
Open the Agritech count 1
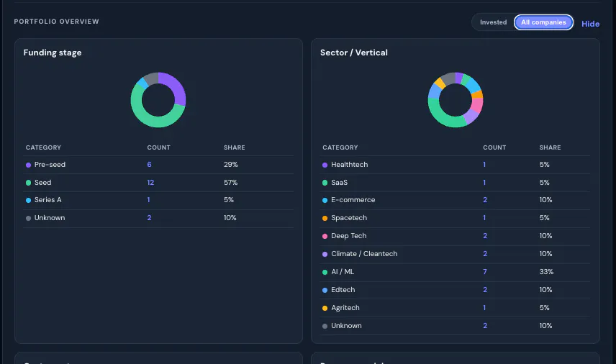click(x=484, y=308)
